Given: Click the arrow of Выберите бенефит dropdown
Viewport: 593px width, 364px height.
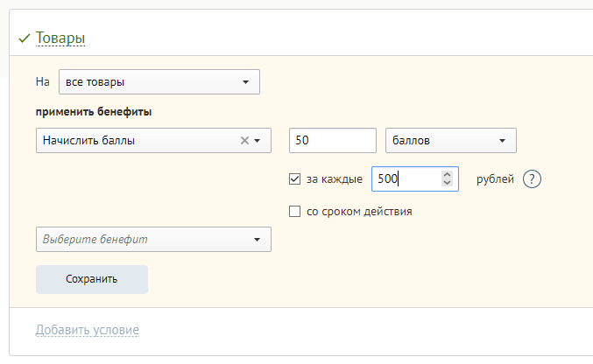Looking at the screenshot, I should pyautogui.click(x=257, y=240).
